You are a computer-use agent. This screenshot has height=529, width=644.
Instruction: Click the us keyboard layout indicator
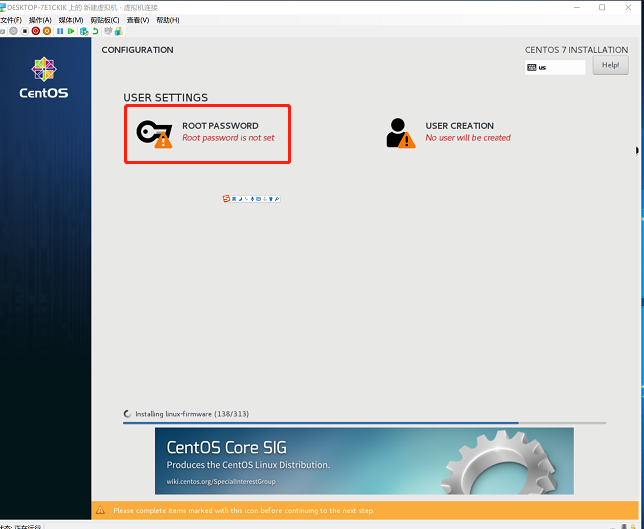555,67
